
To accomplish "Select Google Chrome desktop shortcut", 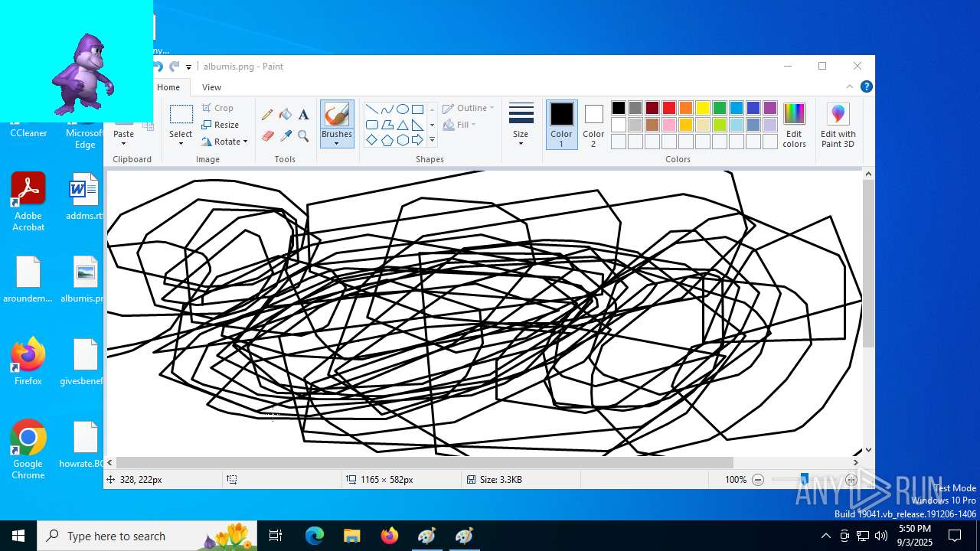I will pyautogui.click(x=28, y=449).
